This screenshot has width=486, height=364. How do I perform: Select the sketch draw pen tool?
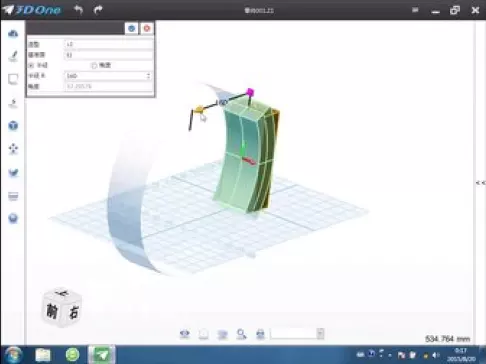pyautogui.click(x=13, y=56)
